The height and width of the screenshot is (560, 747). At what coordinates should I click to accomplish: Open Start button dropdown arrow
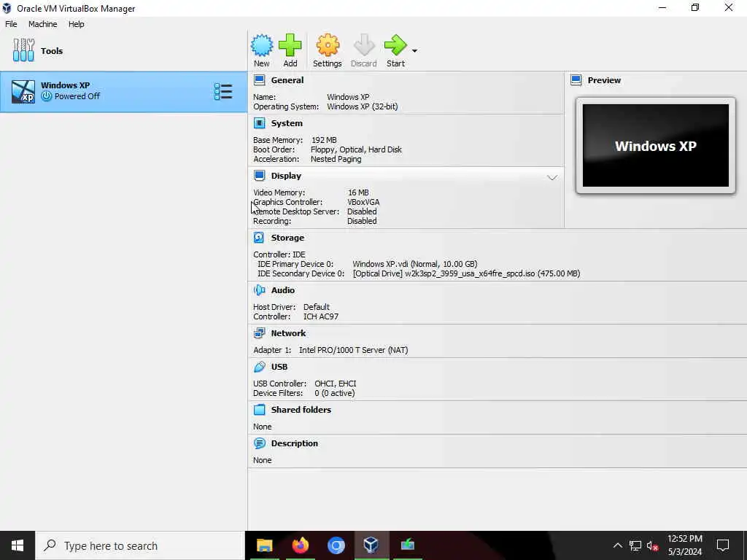(x=414, y=50)
